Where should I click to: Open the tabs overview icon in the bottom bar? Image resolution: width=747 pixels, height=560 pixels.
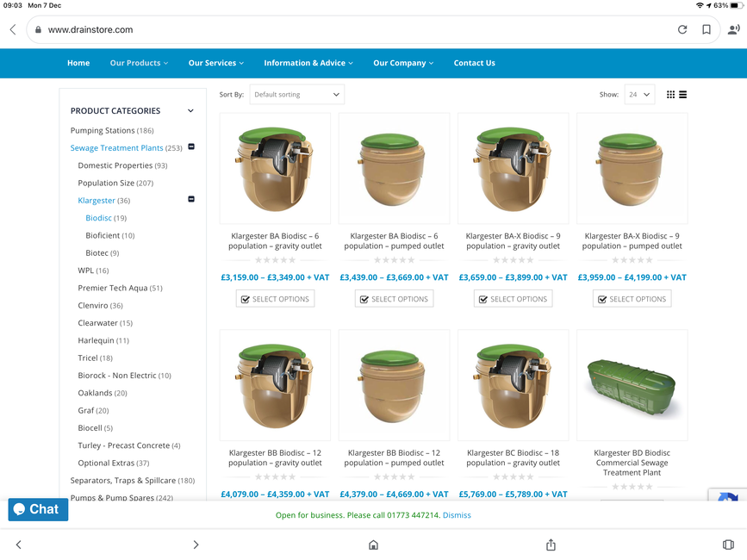(728, 544)
